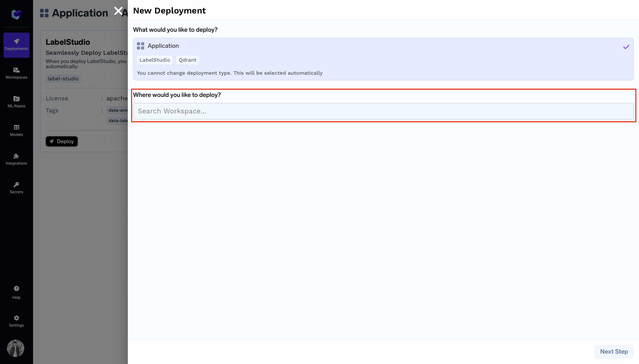Image resolution: width=639 pixels, height=364 pixels.
Task: Open Settings gear icon
Action: tap(16, 318)
